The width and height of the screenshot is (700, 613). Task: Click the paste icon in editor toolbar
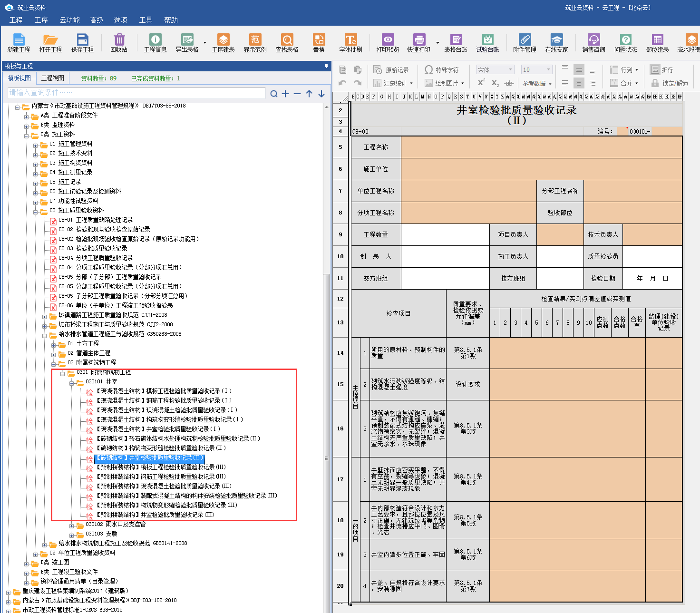tap(358, 70)
